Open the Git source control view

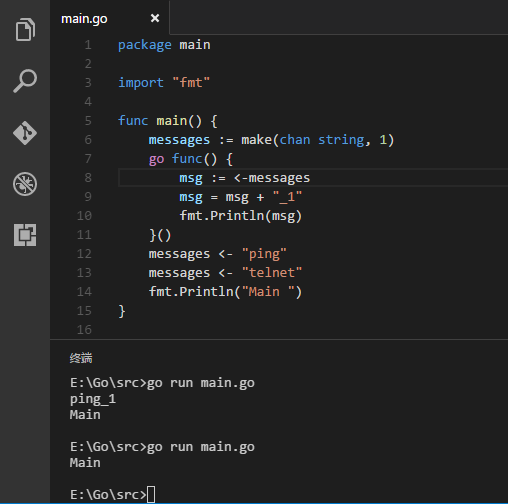click(25, 133)
